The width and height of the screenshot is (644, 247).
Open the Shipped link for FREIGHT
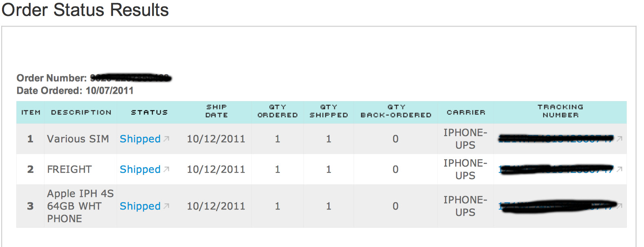[x=140, y=170]
